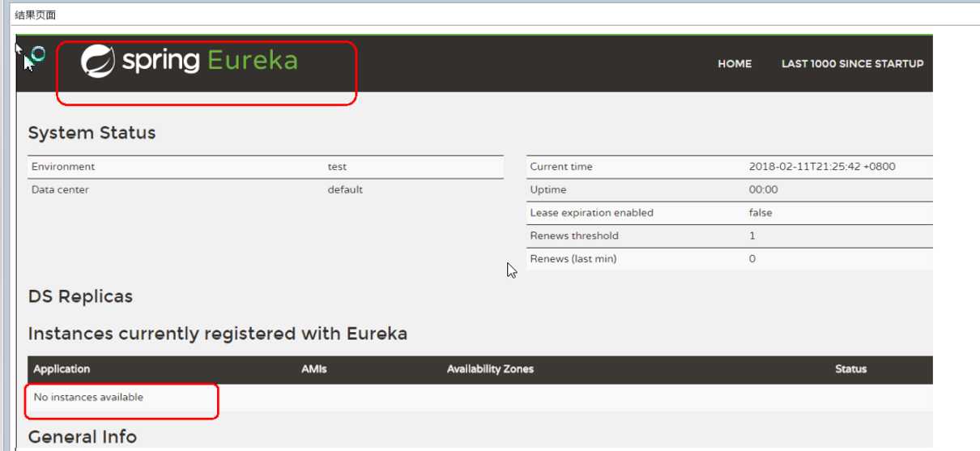Click the Renews (last min) label

pos(573,259)
